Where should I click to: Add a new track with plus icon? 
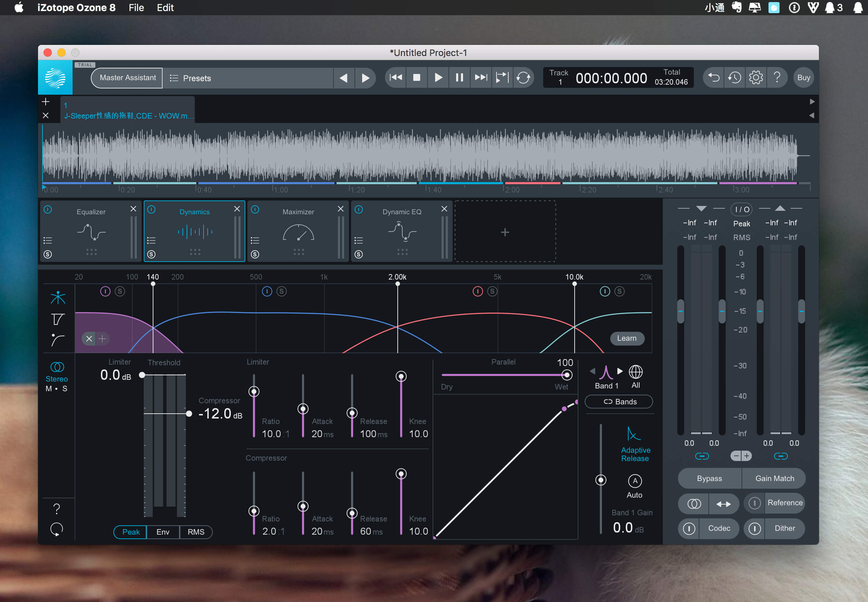tap(46, 102)
